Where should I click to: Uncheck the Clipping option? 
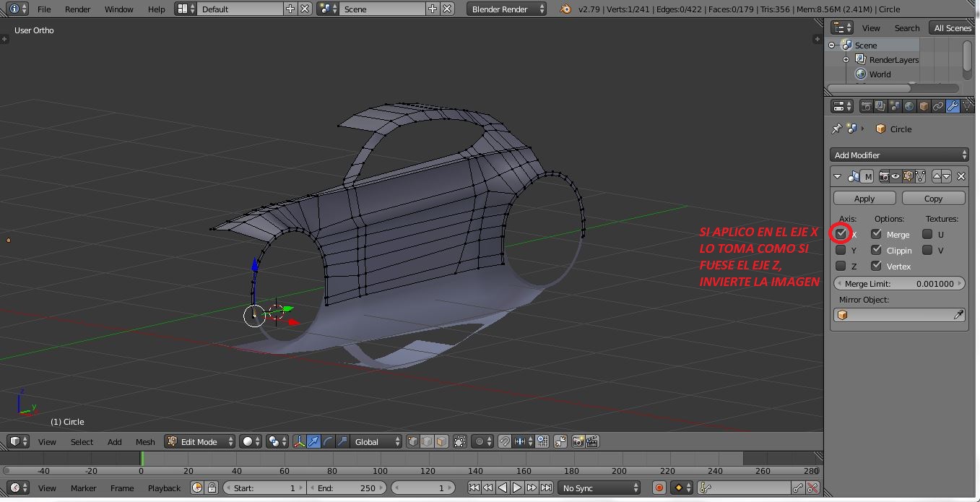[x=876, y=250]
